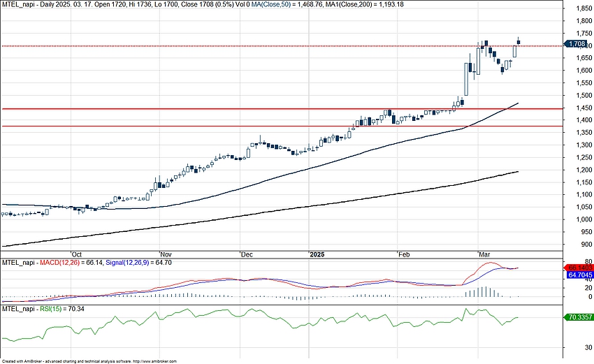Image resolution: width=594 pixels, height=364 pixels.
Task: Click the 1,850 price axis label
Action: pyautogui.click(x=583, y=10)
